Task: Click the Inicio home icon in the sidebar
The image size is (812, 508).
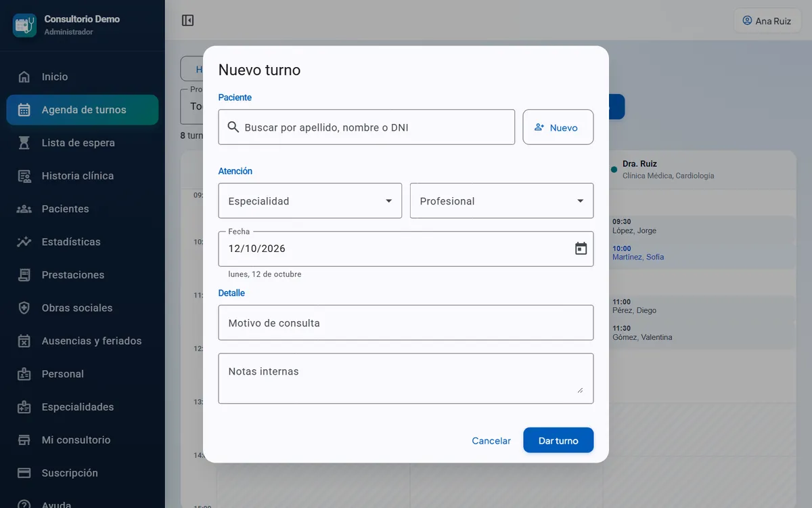Action: pyautogui.click(x=24, y=77)
